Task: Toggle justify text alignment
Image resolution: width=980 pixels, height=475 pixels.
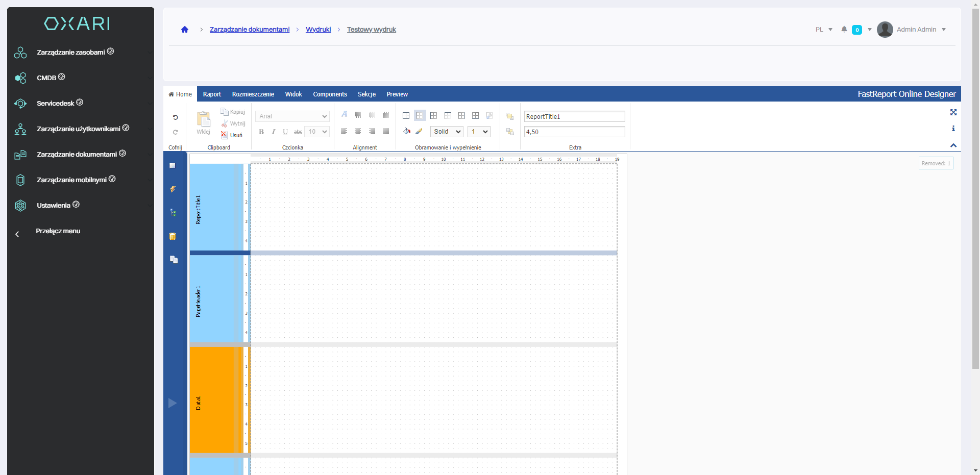Action: coord(386,131)
